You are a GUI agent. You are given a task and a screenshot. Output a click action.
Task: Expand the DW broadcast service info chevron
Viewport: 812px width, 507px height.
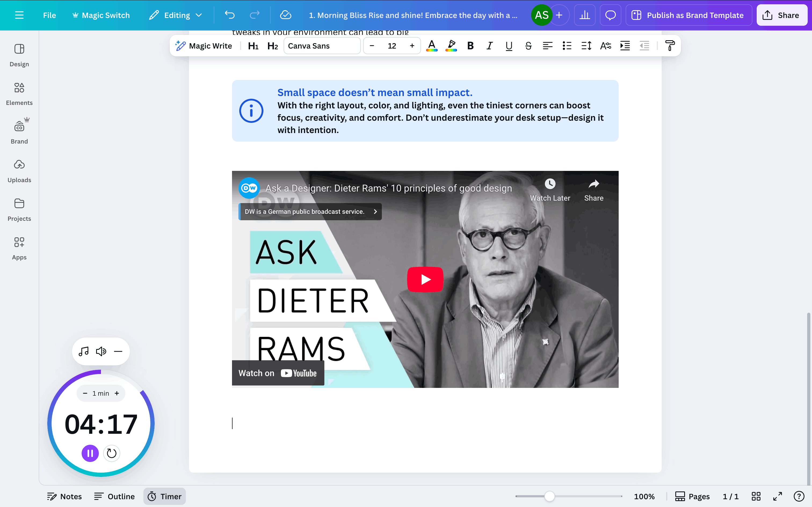(375, 212)
